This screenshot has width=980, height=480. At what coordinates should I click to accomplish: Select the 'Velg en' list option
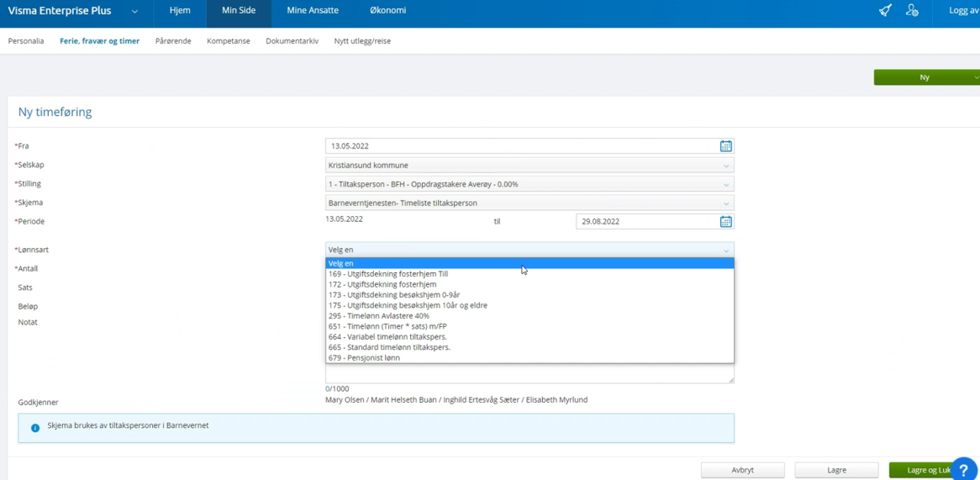click(530, 263)
